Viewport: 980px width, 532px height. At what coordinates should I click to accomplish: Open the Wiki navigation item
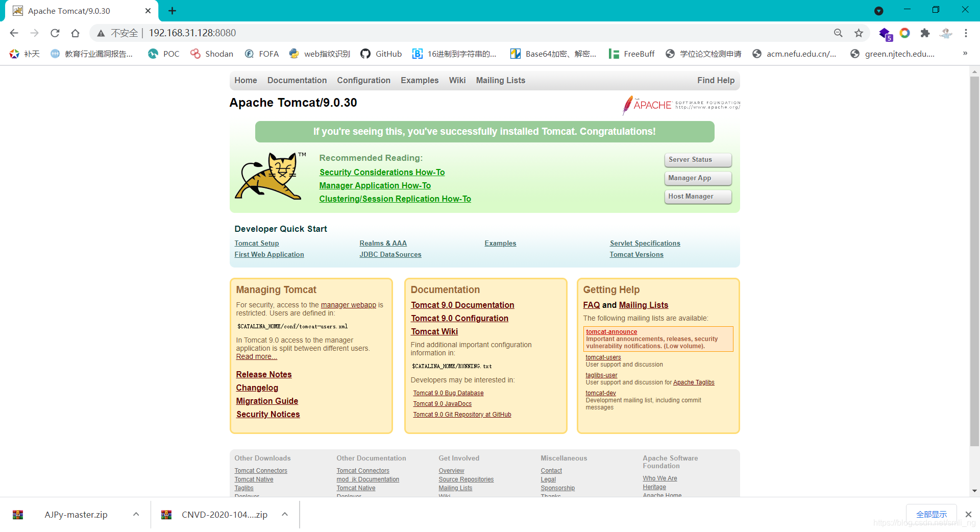(x=457, y=80)
